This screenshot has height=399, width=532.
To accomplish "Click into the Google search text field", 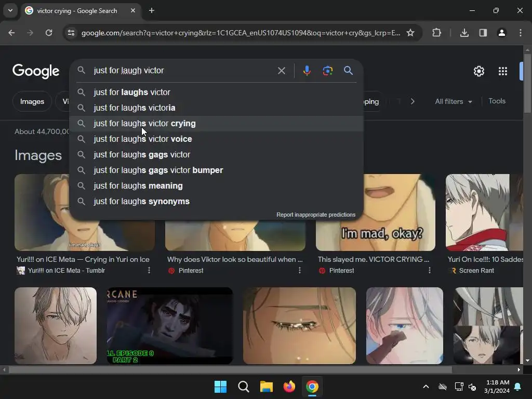I will click(183, 71).
